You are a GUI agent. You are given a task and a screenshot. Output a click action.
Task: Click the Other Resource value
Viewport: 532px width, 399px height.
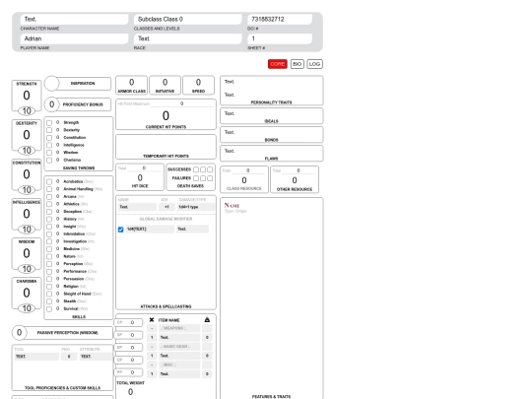tap(295, 180)
